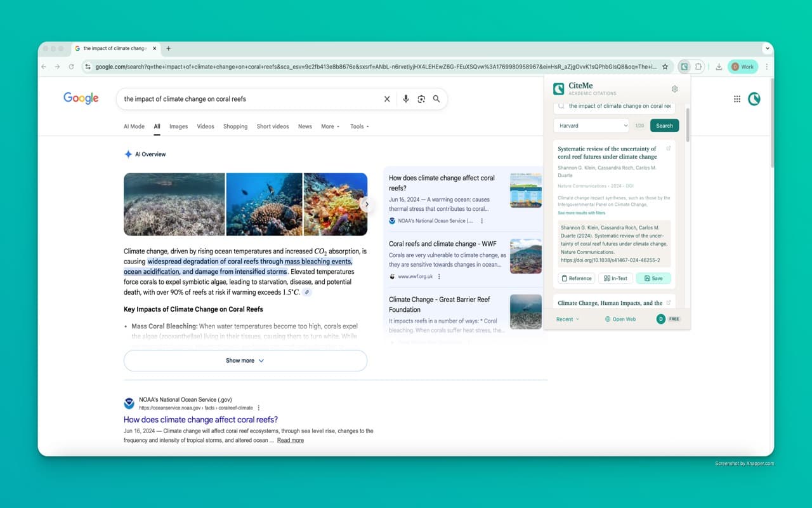Viewport: 812px width, 508px height.
Task: Close the coral reefs browser tab
Action: [x=154, y=48]
